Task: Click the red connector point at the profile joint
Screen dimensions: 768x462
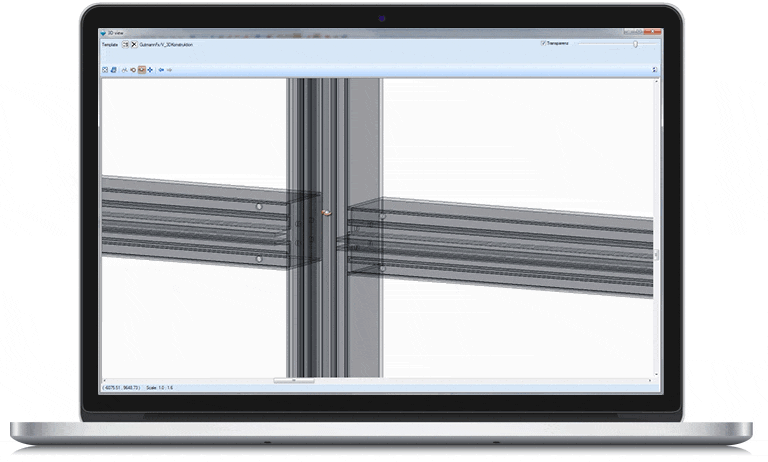Action: point(328,212)
